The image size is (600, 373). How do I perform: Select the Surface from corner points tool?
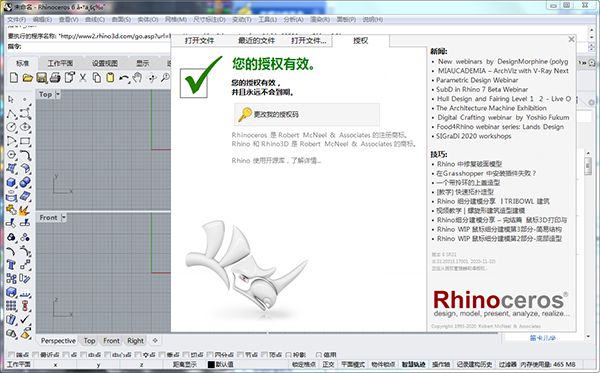11,168
